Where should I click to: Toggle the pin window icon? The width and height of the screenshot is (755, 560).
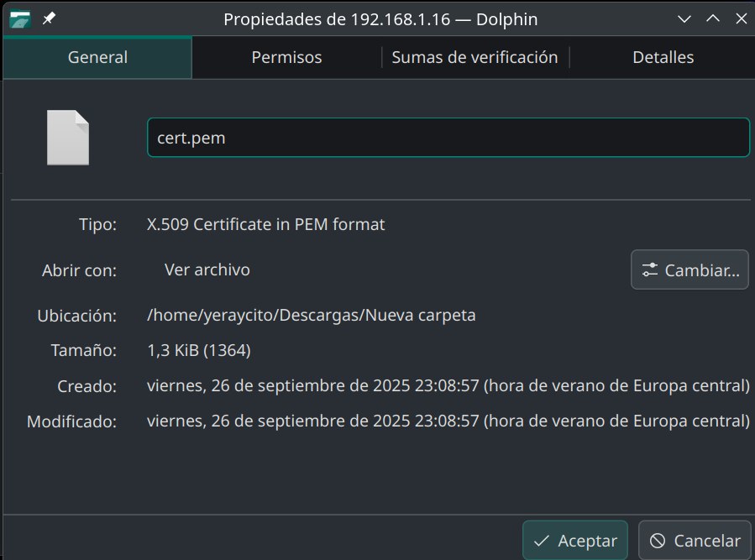(49, 18)
